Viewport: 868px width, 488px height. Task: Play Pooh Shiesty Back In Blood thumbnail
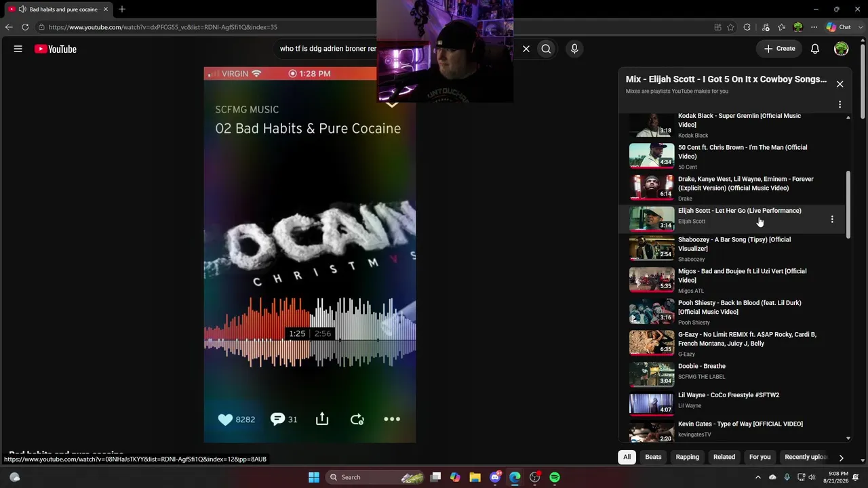652,312
